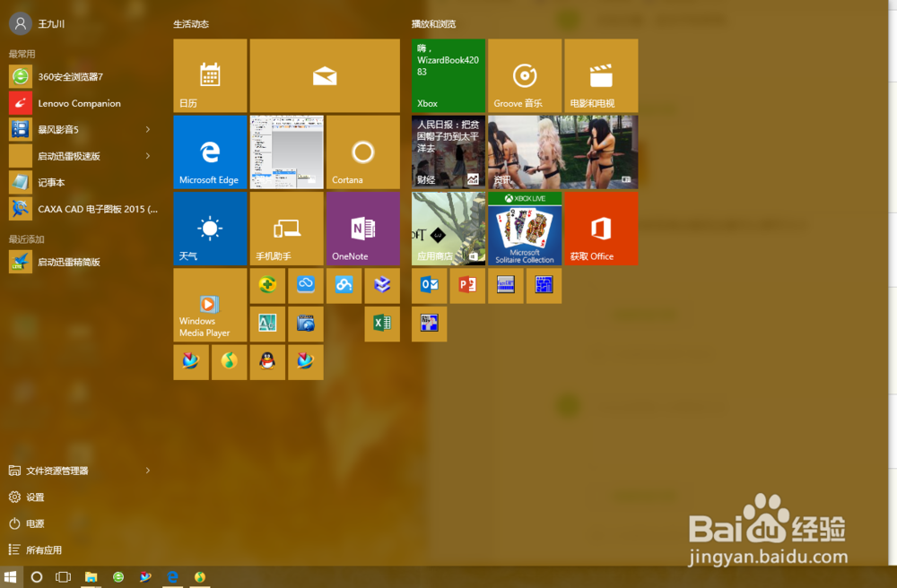
Task: Open the green Xbox tile
Action: [448, 75]
